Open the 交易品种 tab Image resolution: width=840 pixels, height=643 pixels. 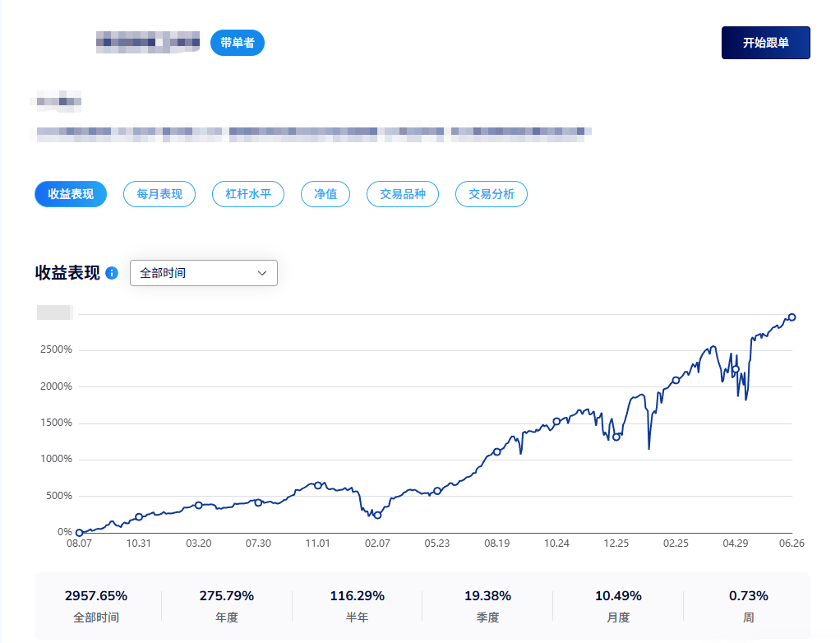click(403, 194)
